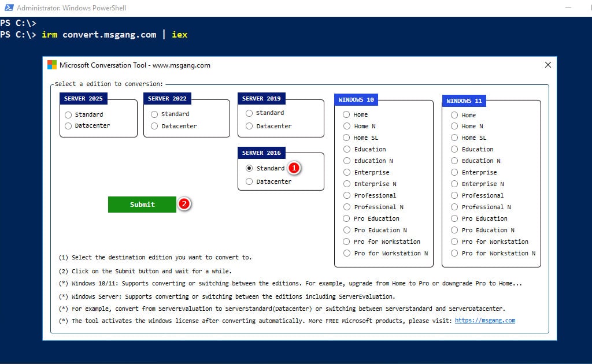Minimize the PowerShell window
Viewport: 592px width, 364px height.
pos(568,8)
